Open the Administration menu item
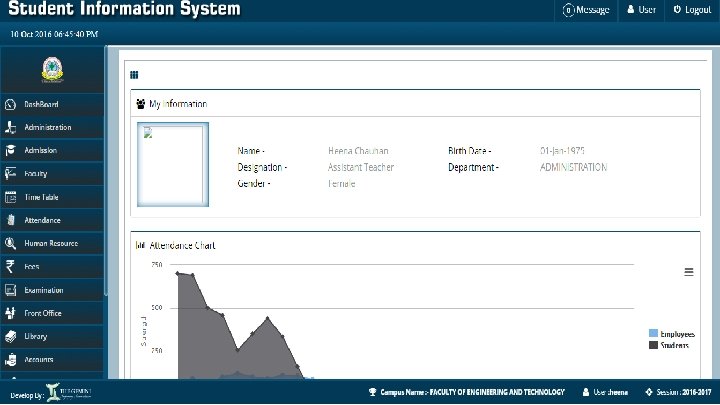The image size is (720, 405). pos(52,127)
